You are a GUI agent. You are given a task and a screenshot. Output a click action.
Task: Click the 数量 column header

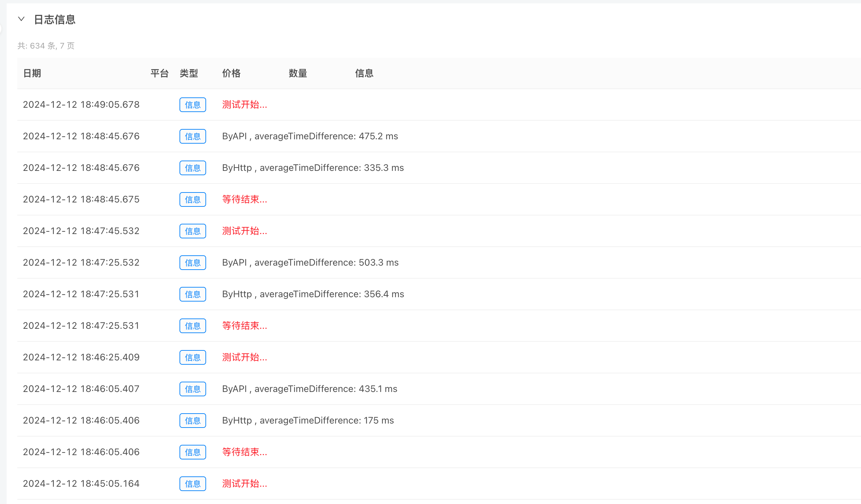click(298, 73)
